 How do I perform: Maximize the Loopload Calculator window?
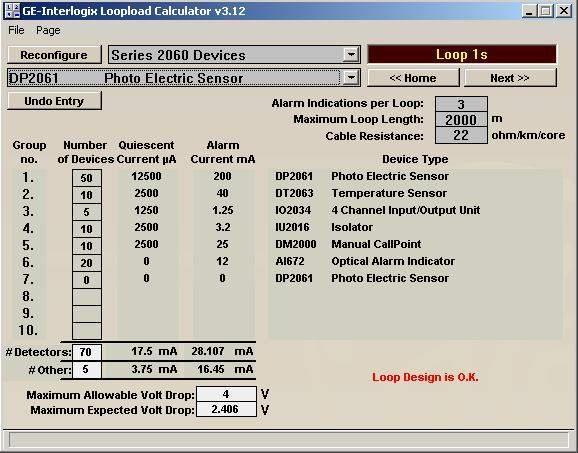tap(546, 11)
